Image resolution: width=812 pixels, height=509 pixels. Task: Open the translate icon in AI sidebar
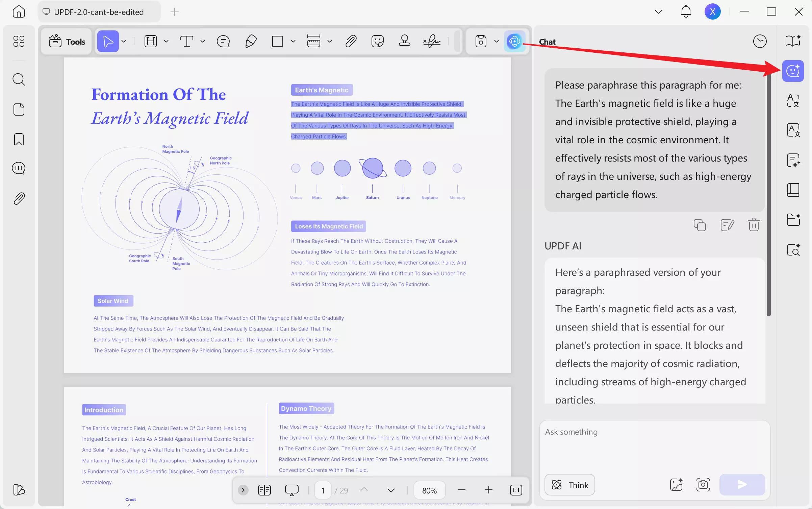(x=793, y=101)
